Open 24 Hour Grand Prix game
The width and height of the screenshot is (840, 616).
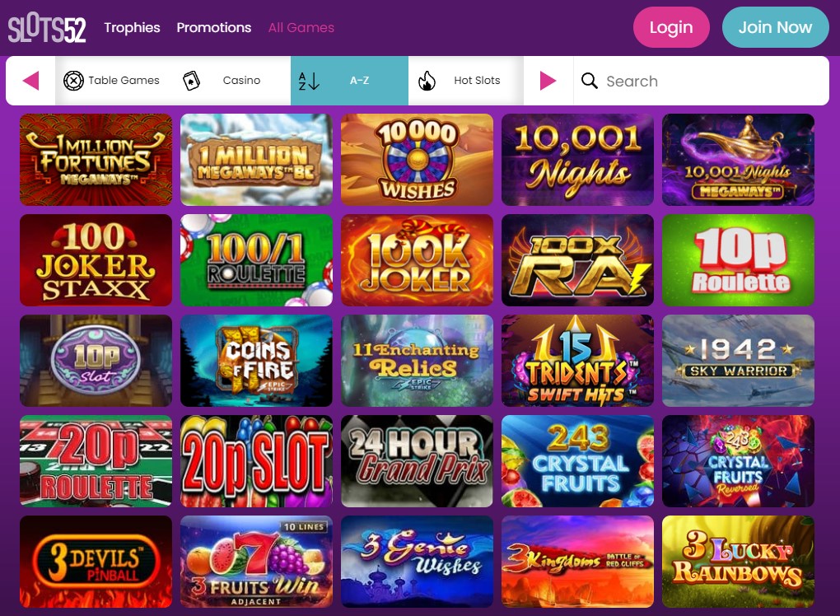point(417,461)
